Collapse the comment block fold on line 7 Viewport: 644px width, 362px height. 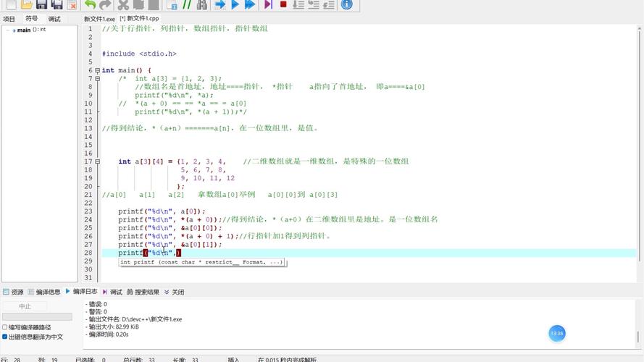[97, 78]
